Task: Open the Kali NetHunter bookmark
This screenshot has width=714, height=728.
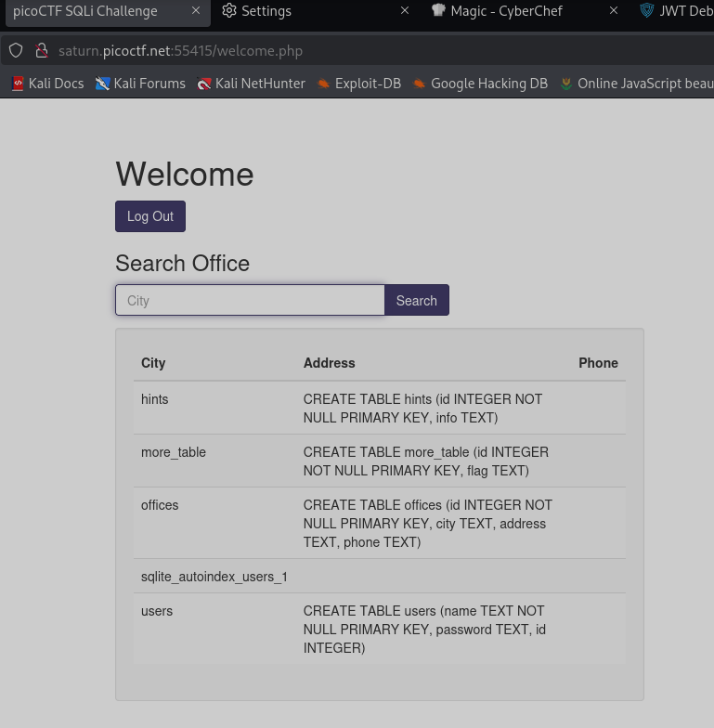Action: pos(251,84)
